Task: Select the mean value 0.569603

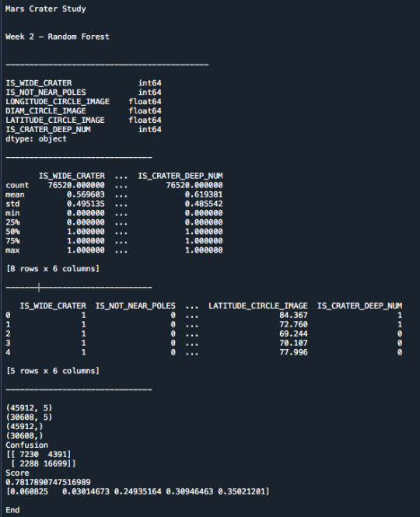Action: pyautogui.click(x=86, y=194)
